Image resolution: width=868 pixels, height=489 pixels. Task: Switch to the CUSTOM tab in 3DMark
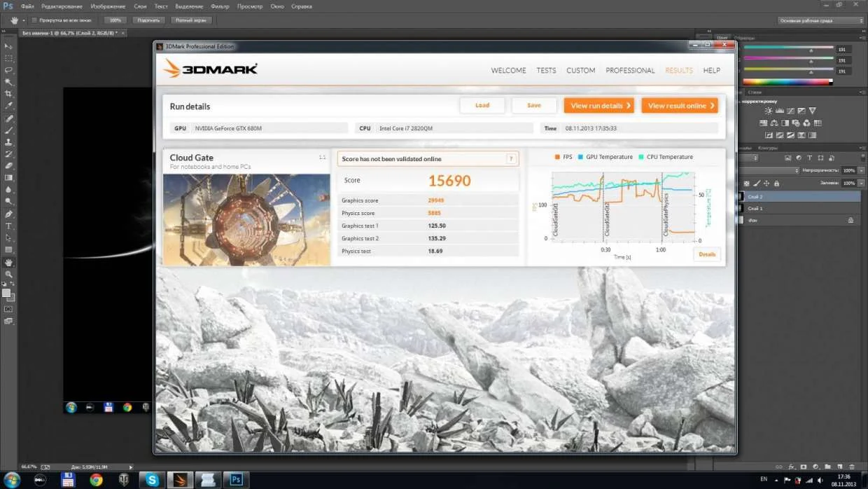[581, 70]
